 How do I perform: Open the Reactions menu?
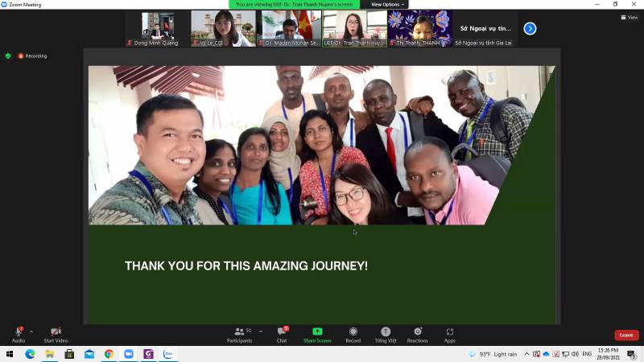pos(417,334)
